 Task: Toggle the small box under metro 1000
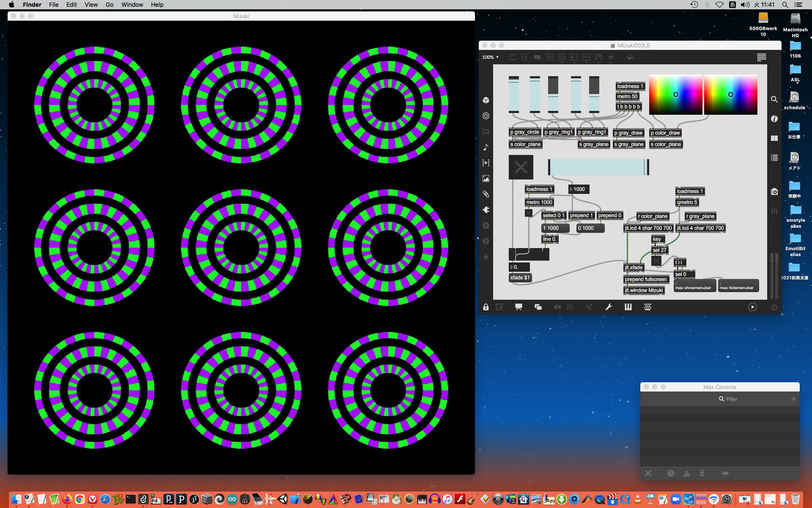tap(529, 213)
